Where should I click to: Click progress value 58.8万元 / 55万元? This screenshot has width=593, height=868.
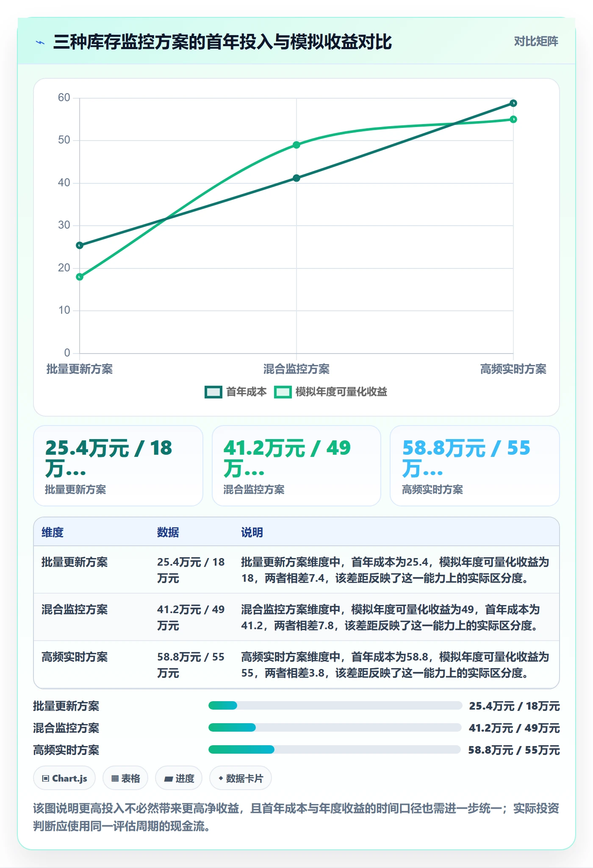pos(514,750)
